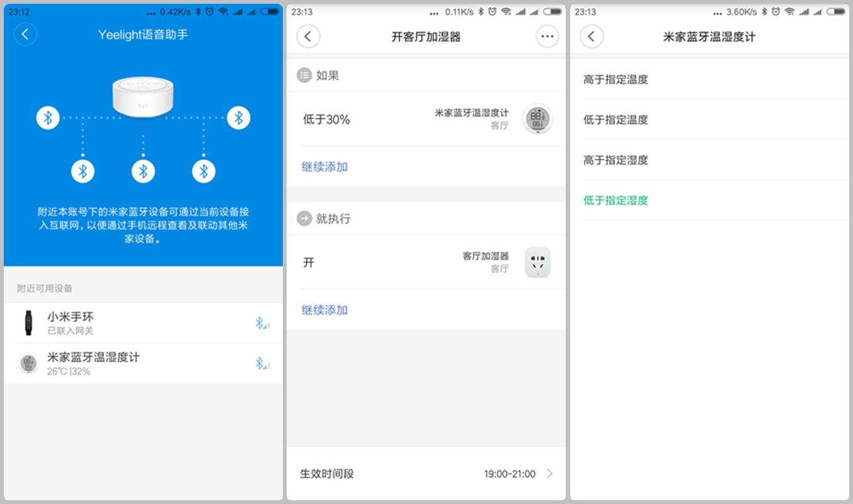Select the 低于指定温度 option
The height and width of the screenshot is (504, 853).
[615, 120]
